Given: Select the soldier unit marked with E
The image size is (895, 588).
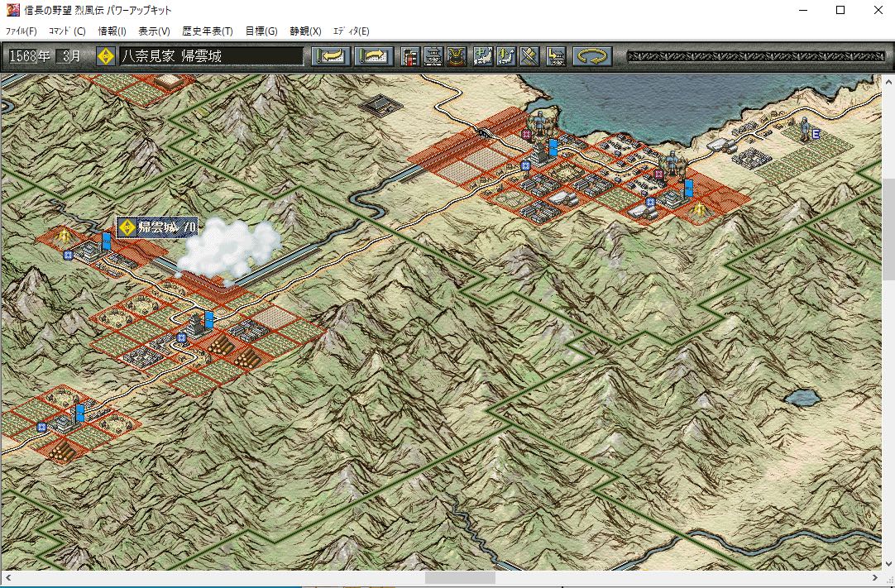Looking at the screenshot, I should tap(806, 130).
